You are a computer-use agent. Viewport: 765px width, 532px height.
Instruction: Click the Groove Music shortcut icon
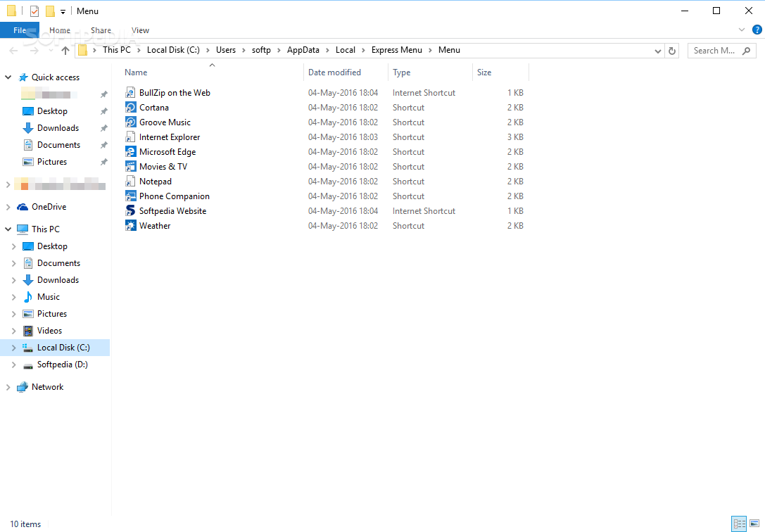coord(130,122)
